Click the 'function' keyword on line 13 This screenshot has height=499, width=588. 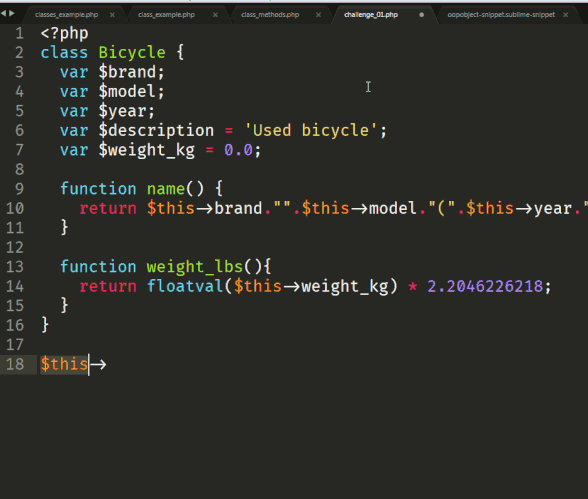(x=98, y=267)
